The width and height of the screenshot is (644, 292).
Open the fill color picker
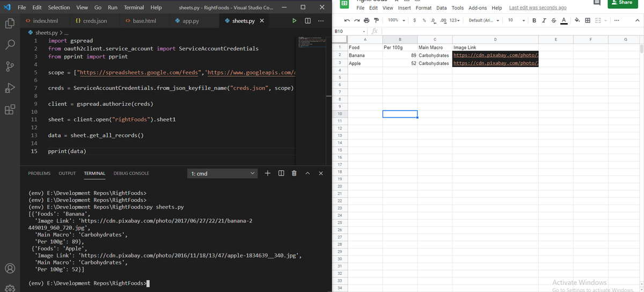577,20
